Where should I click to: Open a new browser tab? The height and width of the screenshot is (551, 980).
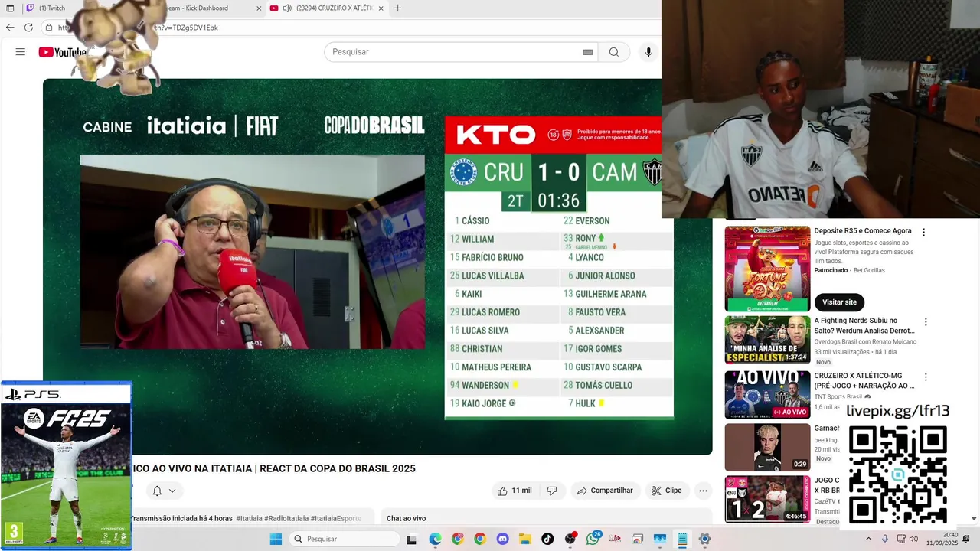397,8
